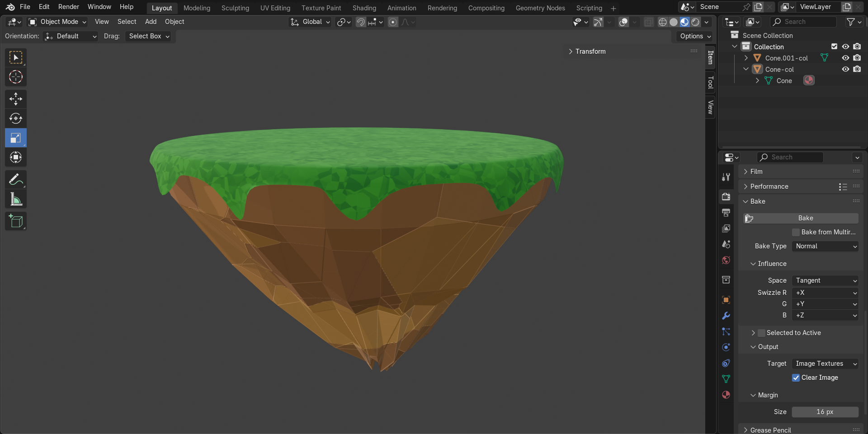
Task: Open the Modifiers wrench properties tab
Action: tap(726, 316)
